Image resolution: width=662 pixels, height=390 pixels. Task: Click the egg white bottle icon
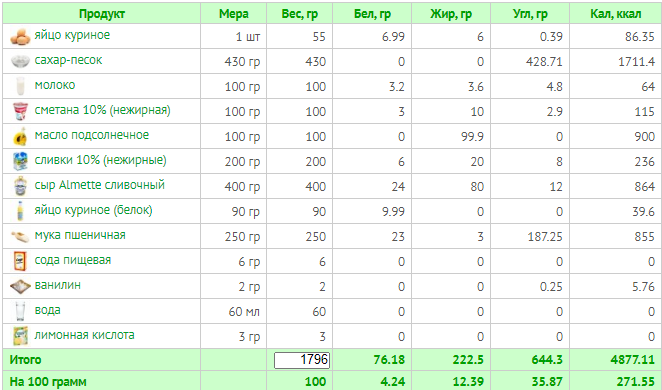(x=20, y=211)
